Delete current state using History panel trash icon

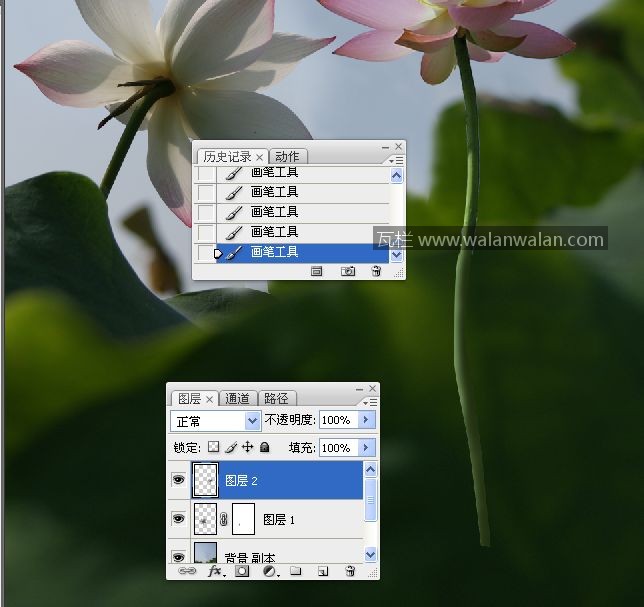click(x=376, y=271)
